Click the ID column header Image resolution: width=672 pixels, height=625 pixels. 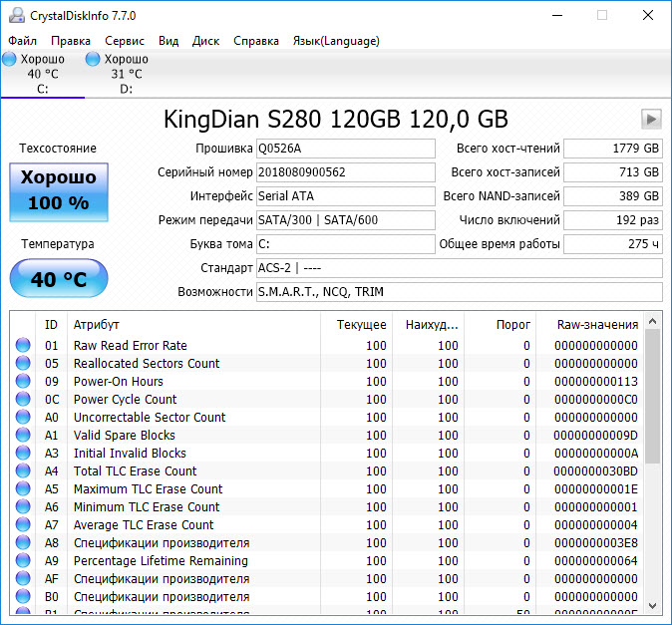click(x=51, y=325)
